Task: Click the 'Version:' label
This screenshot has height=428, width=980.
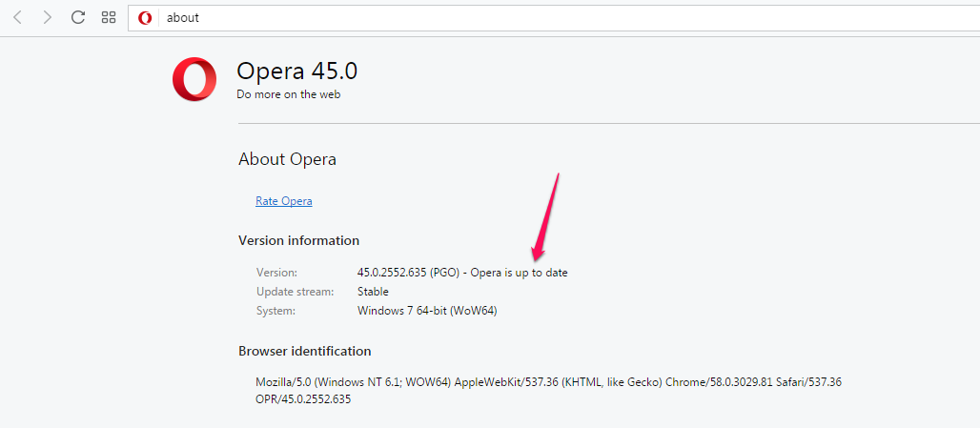Action: pos(276,273)
